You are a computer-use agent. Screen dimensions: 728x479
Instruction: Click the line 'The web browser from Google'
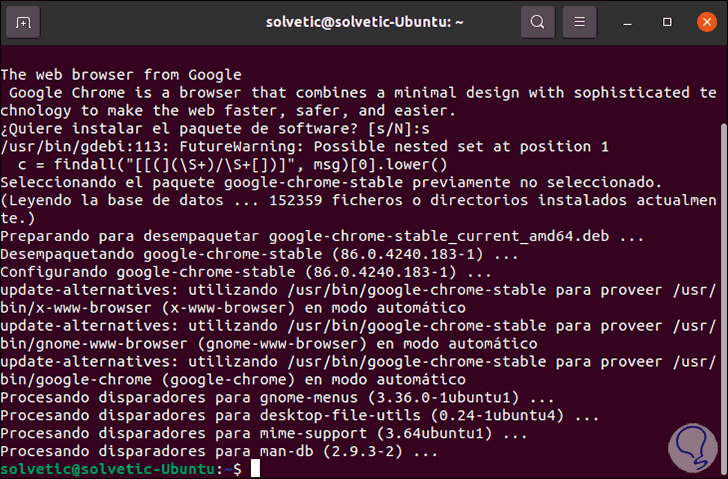[x=121, y=74]
